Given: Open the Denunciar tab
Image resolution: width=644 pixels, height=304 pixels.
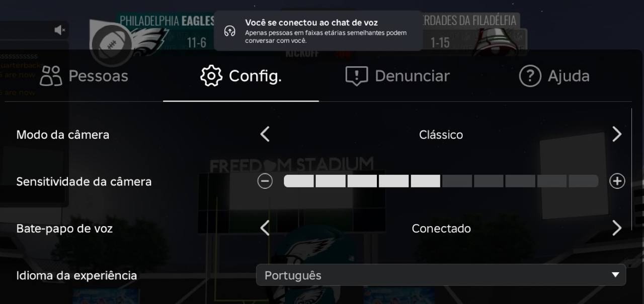Looking at the screenshot, I should (x=397, y=76).
